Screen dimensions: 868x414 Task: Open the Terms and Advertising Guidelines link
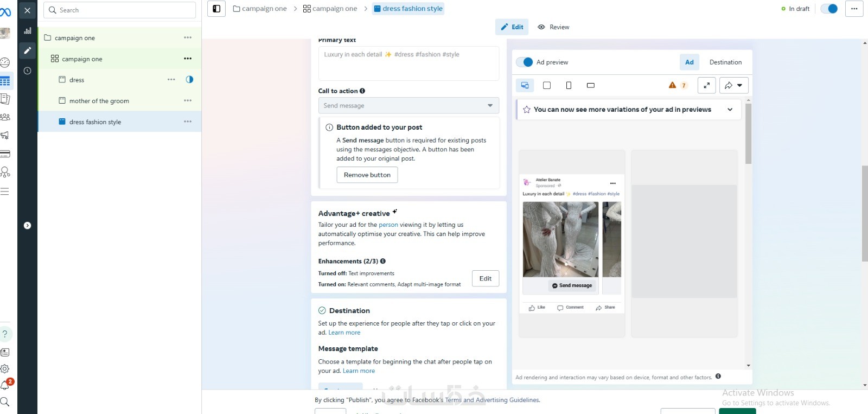point(492,400)
